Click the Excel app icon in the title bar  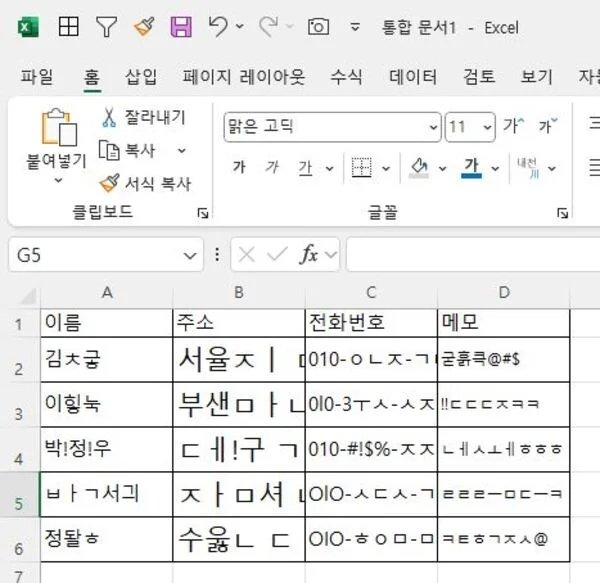[x=28, y=27]
